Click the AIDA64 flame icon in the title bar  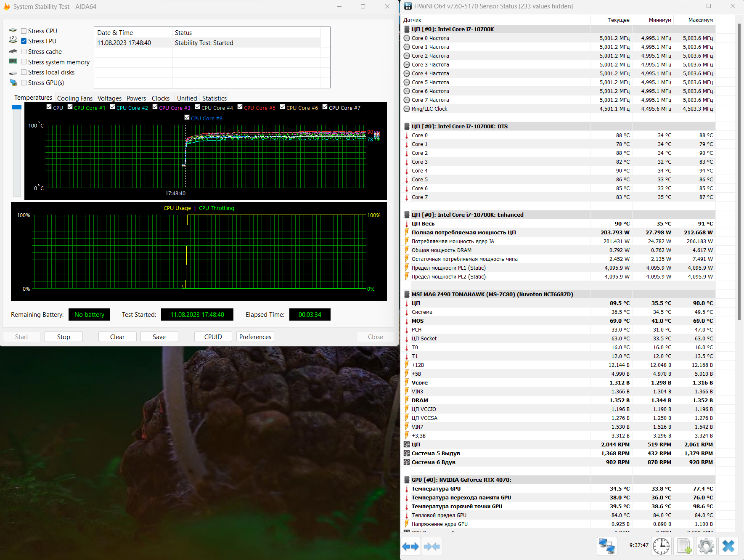(x=7, y=6)
